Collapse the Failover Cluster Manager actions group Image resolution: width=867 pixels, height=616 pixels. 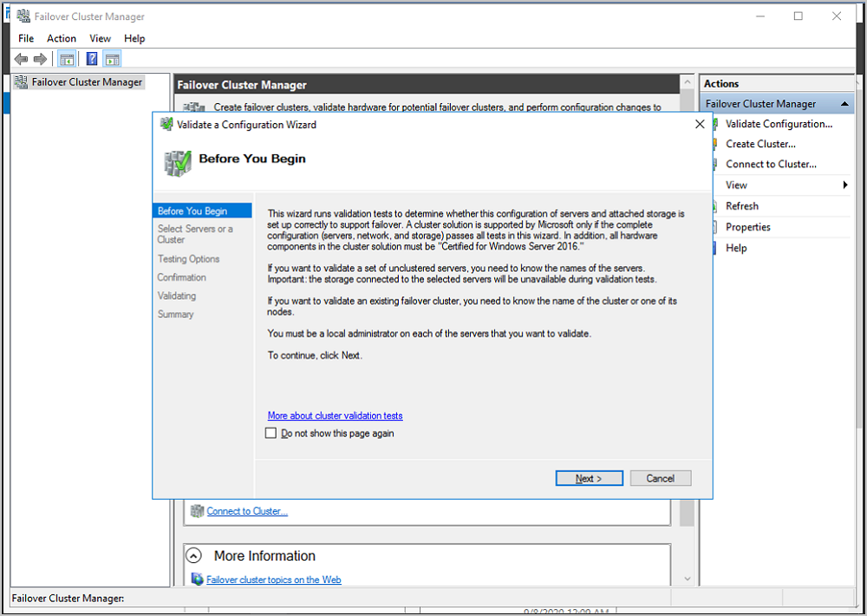coord(844,104)
